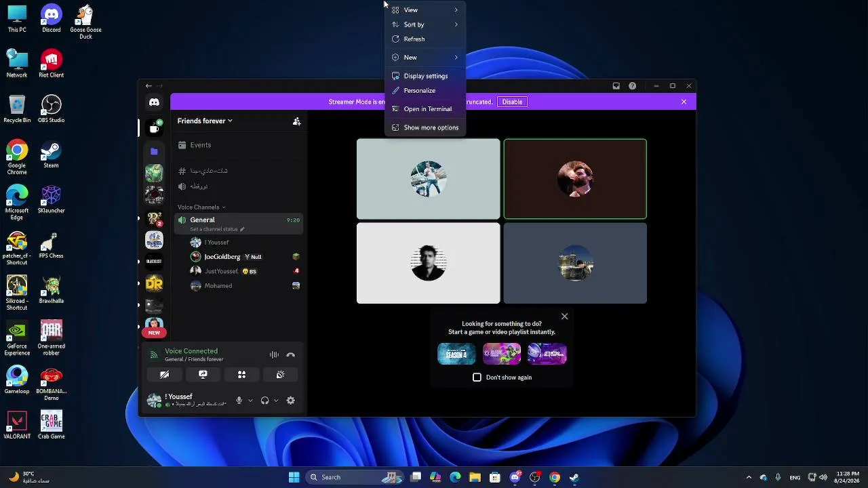This screenshot has width=868, height=488.
Task: Open activities launcher icon in voice panel
Action: (x=241, y=375)
